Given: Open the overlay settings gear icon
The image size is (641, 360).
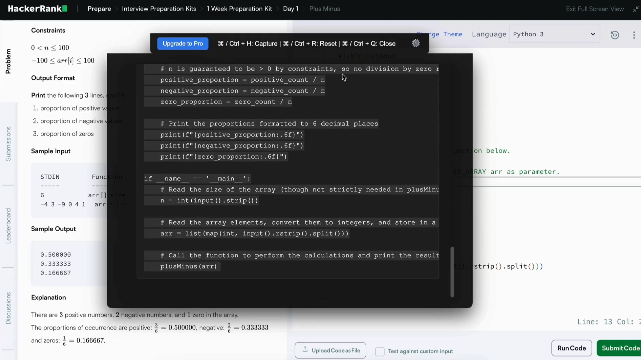Looking at the screenshot, I should coord(416,43).
